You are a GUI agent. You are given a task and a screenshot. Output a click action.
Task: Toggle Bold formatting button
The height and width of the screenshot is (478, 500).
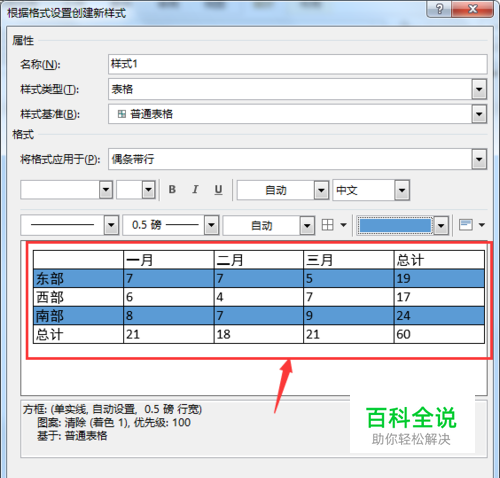[172, 190]
